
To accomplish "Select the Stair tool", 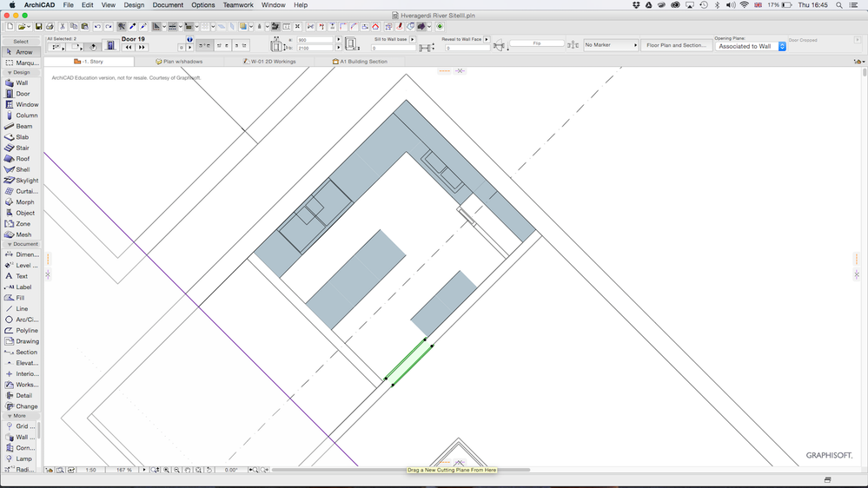I will tap(21, 148).
